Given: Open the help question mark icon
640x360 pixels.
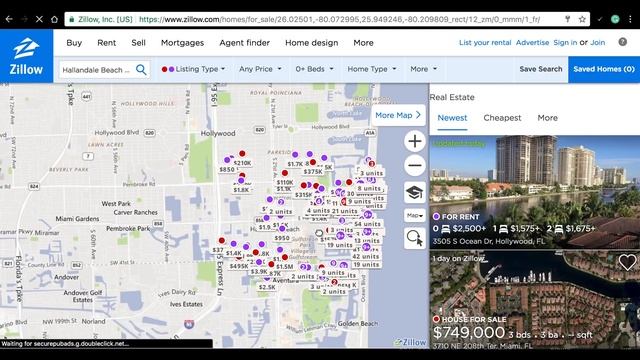Looking at the screenshot, I should 622,42.
